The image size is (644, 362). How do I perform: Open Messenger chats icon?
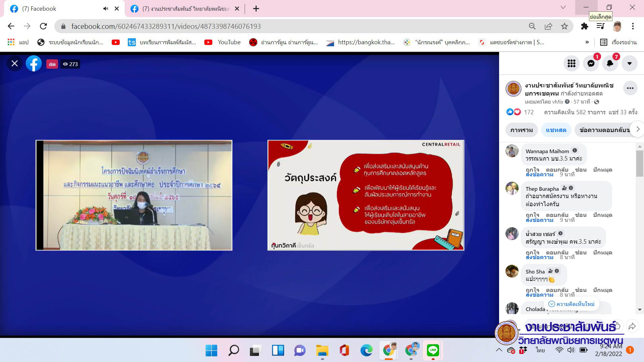[591, 63]
